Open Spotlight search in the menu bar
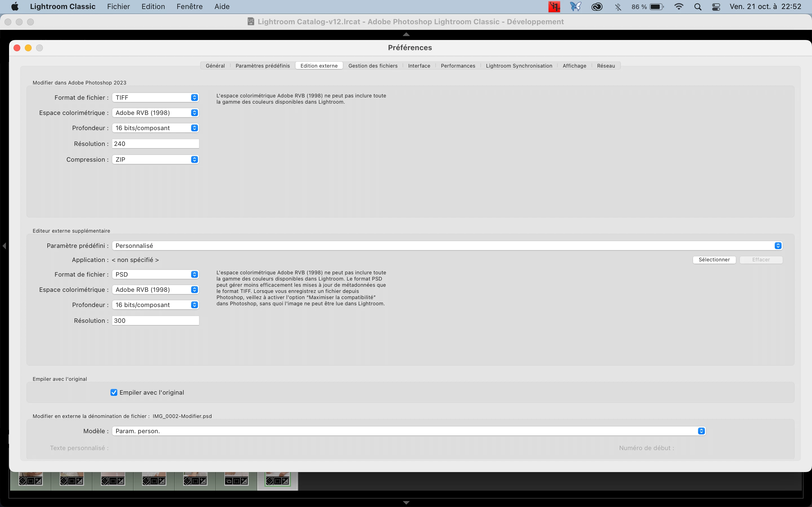 (x=698, y=7)
